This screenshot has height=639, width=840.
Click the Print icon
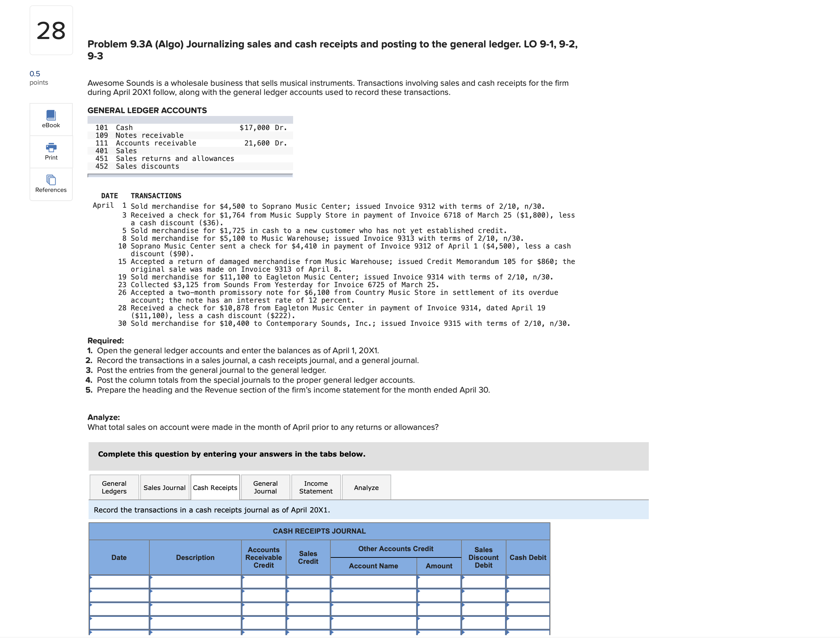tap(51, 152)
